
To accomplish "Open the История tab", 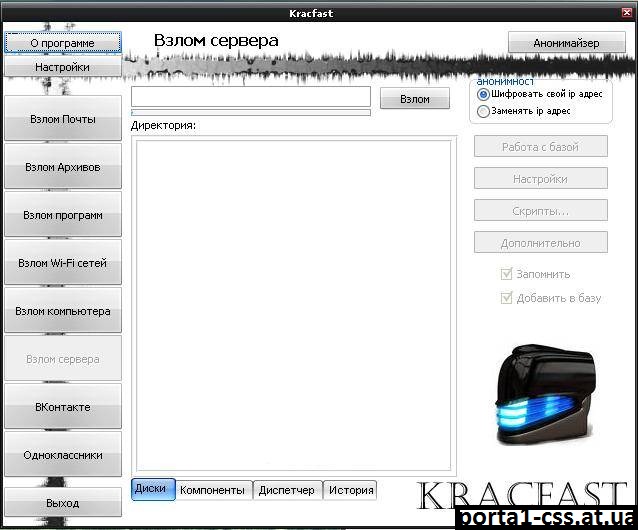I will [350, 490].
